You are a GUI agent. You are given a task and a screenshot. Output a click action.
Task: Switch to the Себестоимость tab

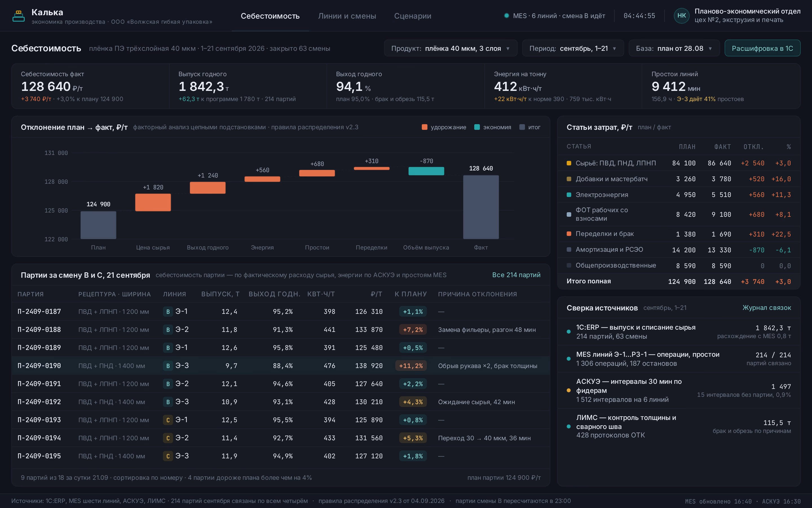pyautogui.click(x=270, y=16)
